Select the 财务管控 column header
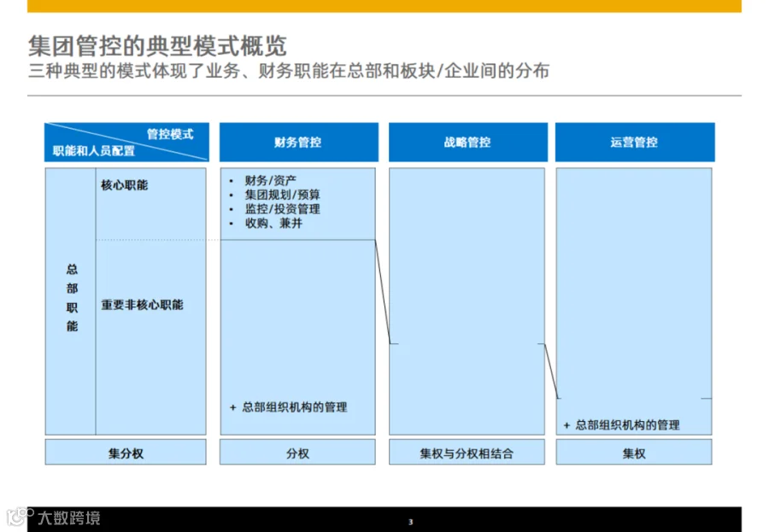 299,143
